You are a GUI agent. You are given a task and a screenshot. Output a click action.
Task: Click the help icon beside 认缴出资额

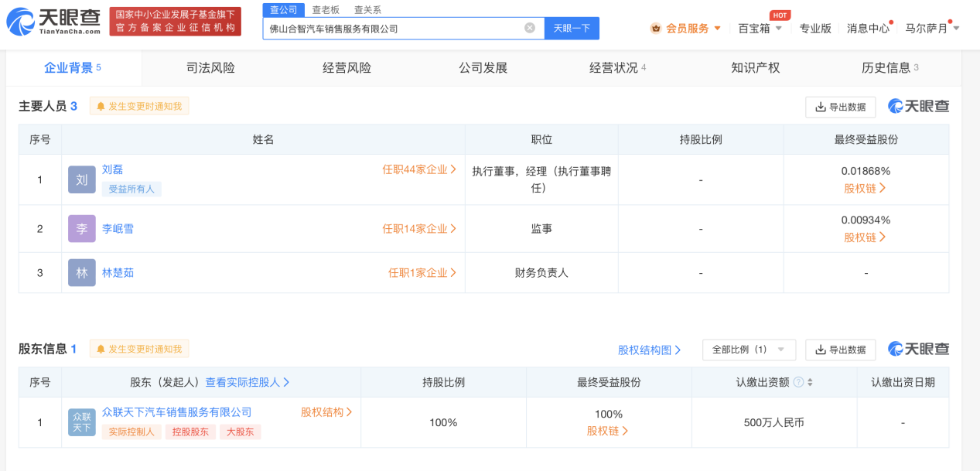(798, 382)
